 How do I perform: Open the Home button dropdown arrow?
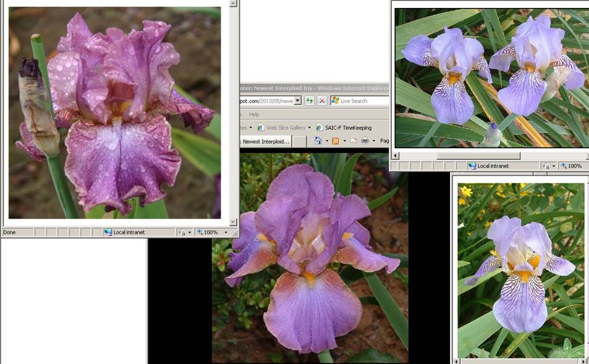pos(327,142)
